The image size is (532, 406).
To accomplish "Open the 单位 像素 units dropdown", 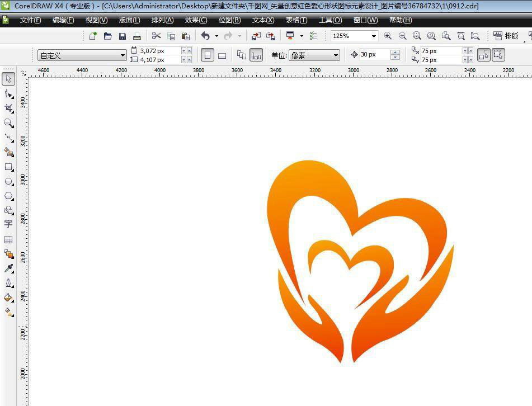I will pyautogui.click(x=336, y=55).
